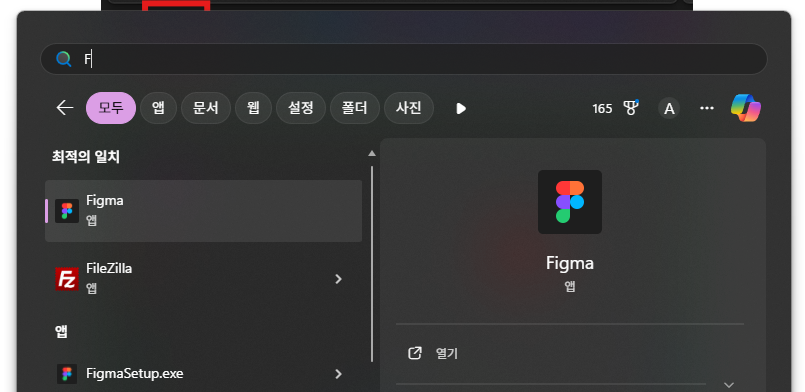The width and height of the screenshot is (805, 392).
Task: Click the results list scrollbar track
Action: click(x=372, y=264)
